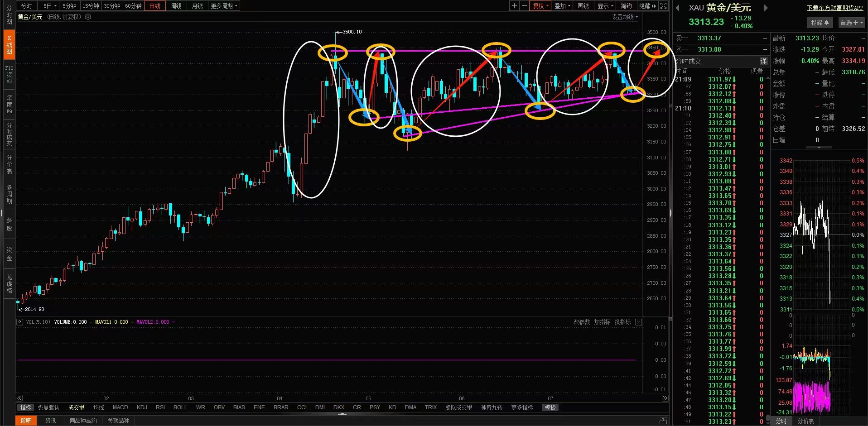
Task: Click 恢复默认 restore defaults
Action: (48, 407)
